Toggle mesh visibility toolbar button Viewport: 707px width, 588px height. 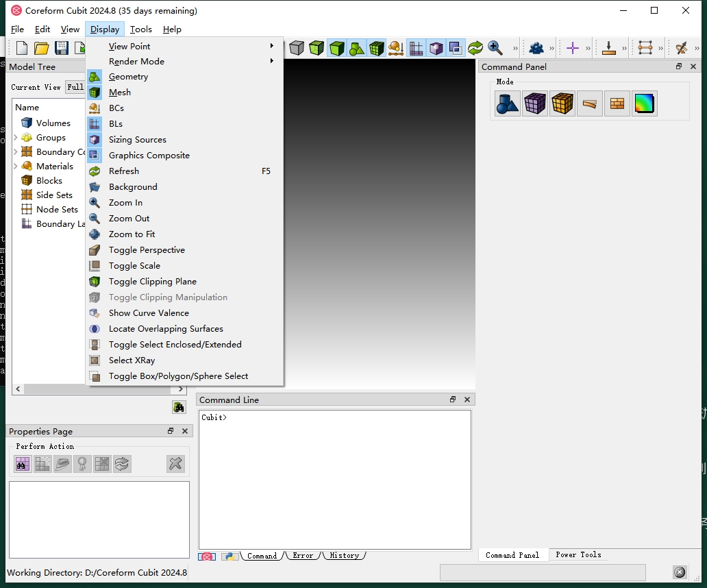pos(377,48)
